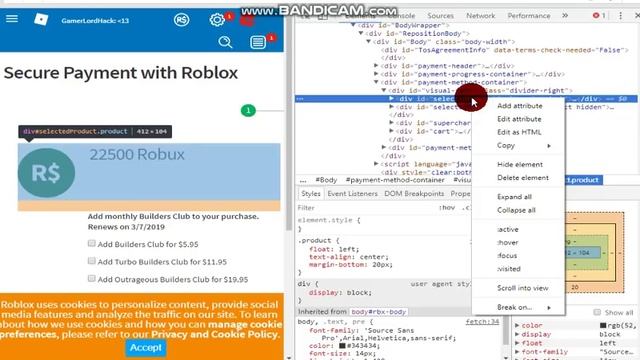Click the #payment-method-container breadcrumb item

[395, 180]
